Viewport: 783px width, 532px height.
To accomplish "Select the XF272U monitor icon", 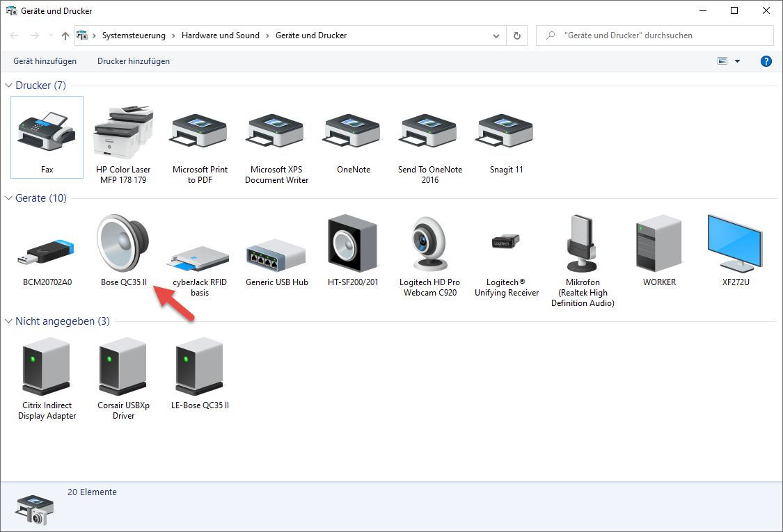I will 736,243.
